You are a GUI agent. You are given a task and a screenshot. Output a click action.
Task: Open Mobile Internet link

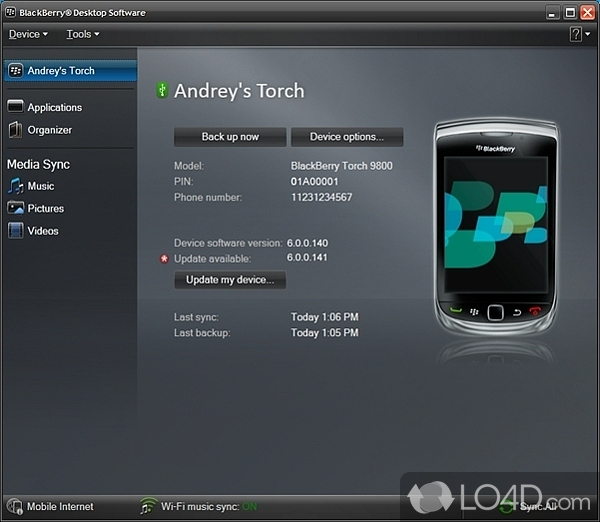60,507
